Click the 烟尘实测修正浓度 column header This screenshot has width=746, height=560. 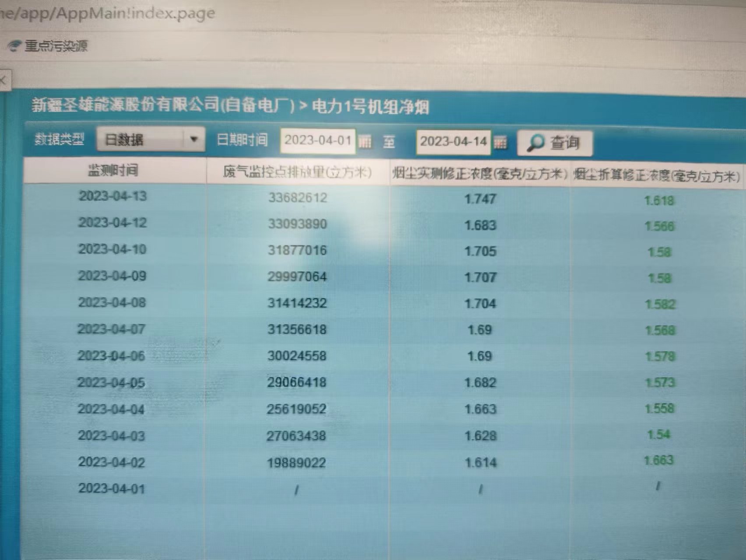(x=479, y=174)
